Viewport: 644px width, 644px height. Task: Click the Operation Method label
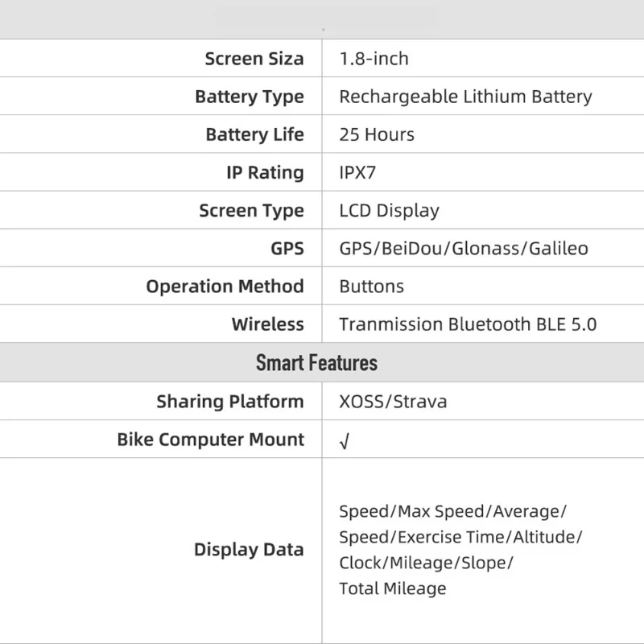225,287
